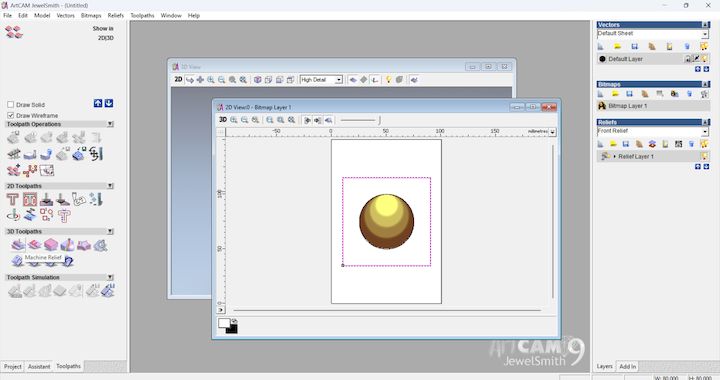Open the Bitmaps menu
The width and height of the screenshot is (720, 380).
coord(91,15)
